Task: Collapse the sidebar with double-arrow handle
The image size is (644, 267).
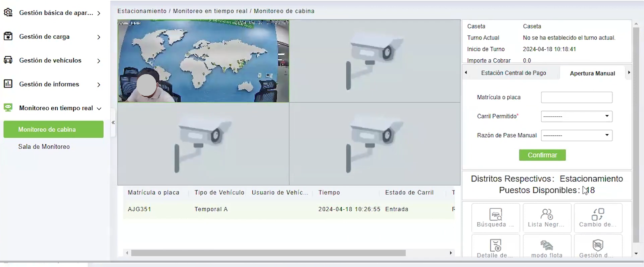Action: (113, 123)
